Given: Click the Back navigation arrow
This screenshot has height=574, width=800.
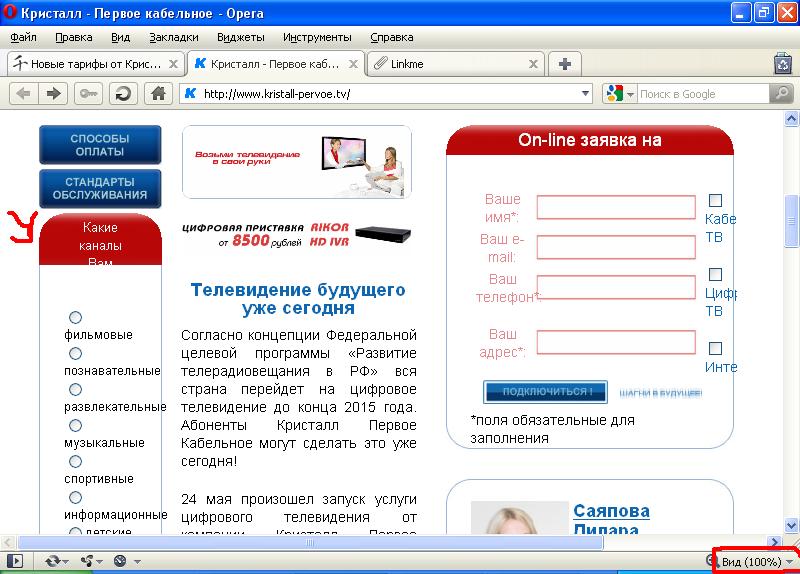Looking at the screenshot, I should (23, 94).
